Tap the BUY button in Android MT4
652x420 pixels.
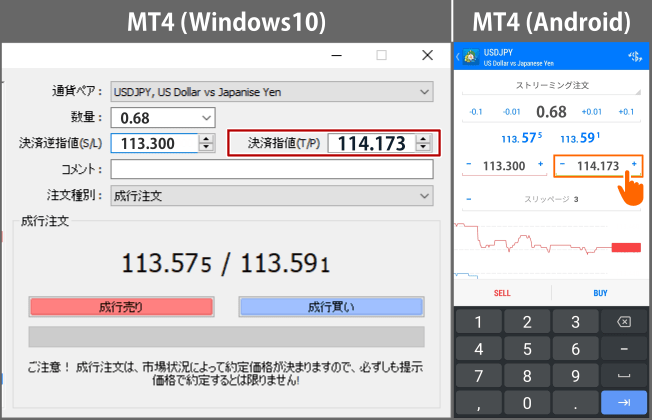[x=600, y=293]
